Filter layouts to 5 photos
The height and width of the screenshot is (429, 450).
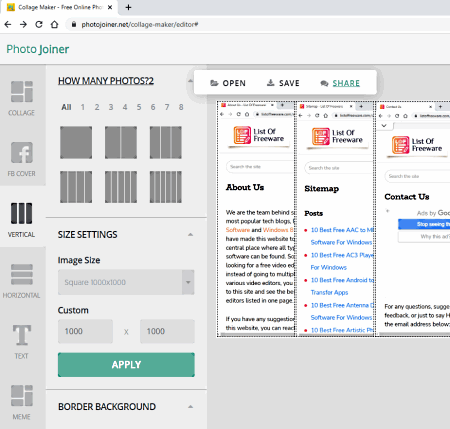(139, 107)
